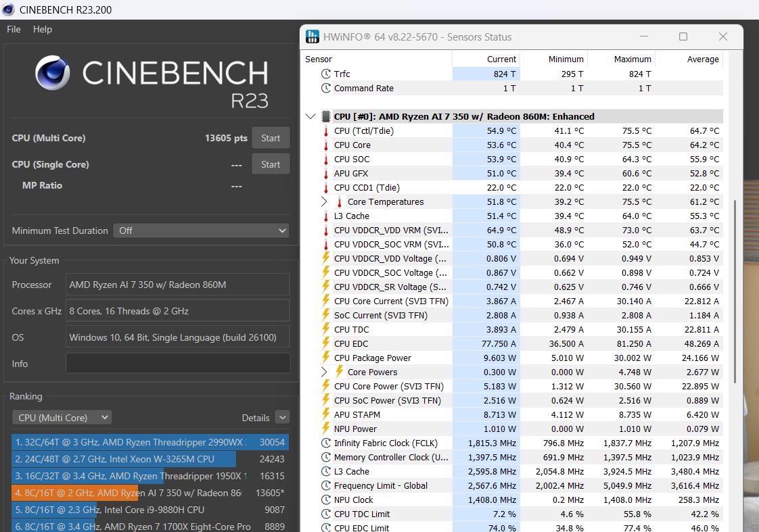Click the clock icon beside Infinity Fabric Clock
The image size is (759, 532).
[326, 443]
